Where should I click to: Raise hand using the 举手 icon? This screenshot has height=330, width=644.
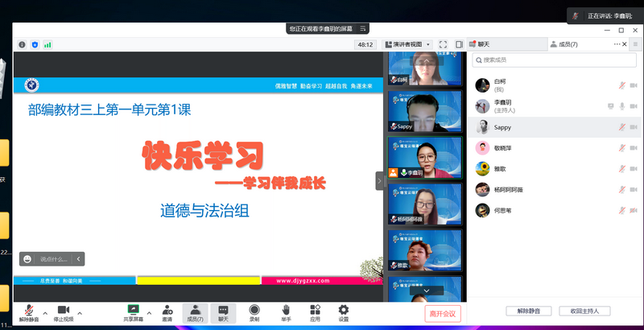285,309
